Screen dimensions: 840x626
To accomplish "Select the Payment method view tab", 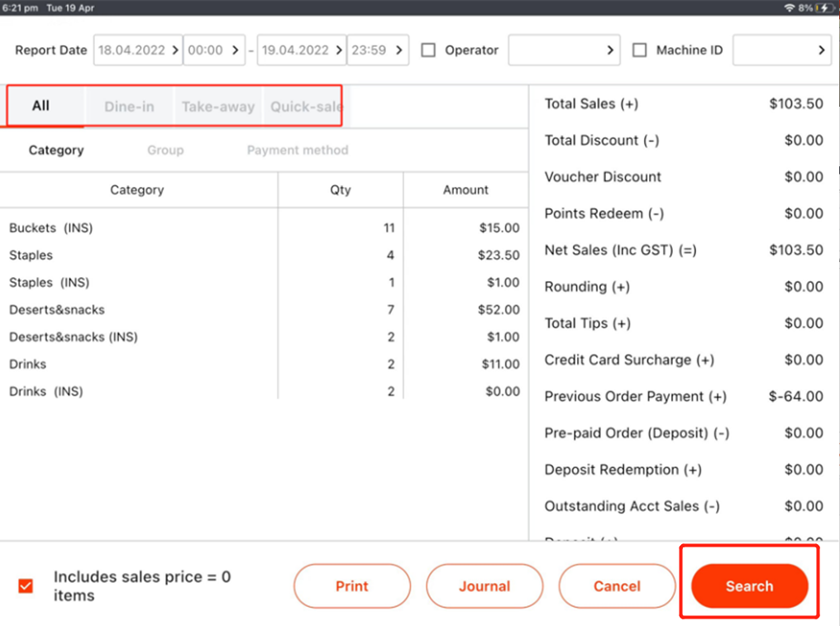I will click(x=297, y=151).
